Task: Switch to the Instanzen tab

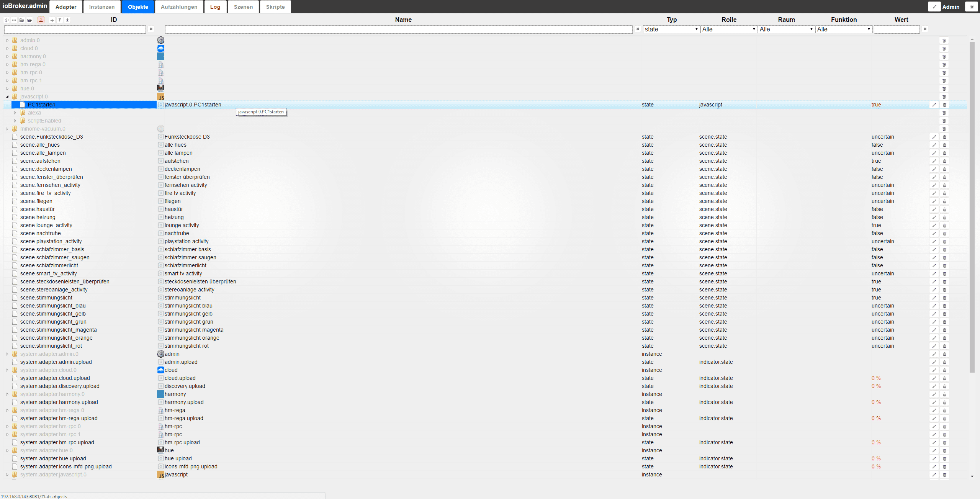Action: [102, 7]
